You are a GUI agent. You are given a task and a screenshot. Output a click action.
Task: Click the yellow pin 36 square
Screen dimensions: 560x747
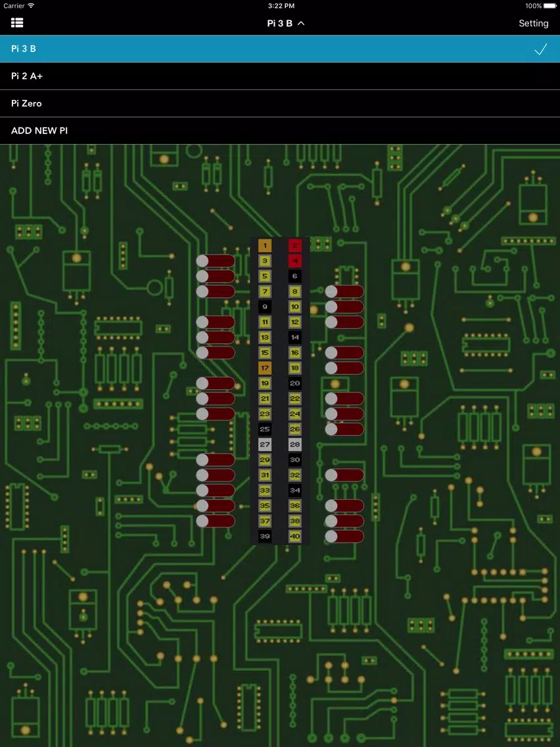coord(294,506)
